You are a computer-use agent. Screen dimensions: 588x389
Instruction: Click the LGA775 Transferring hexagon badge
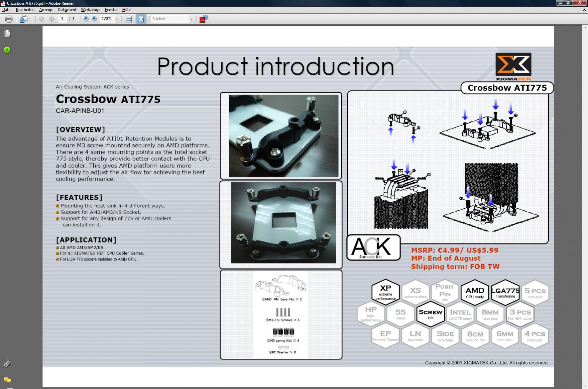point(505,292)
